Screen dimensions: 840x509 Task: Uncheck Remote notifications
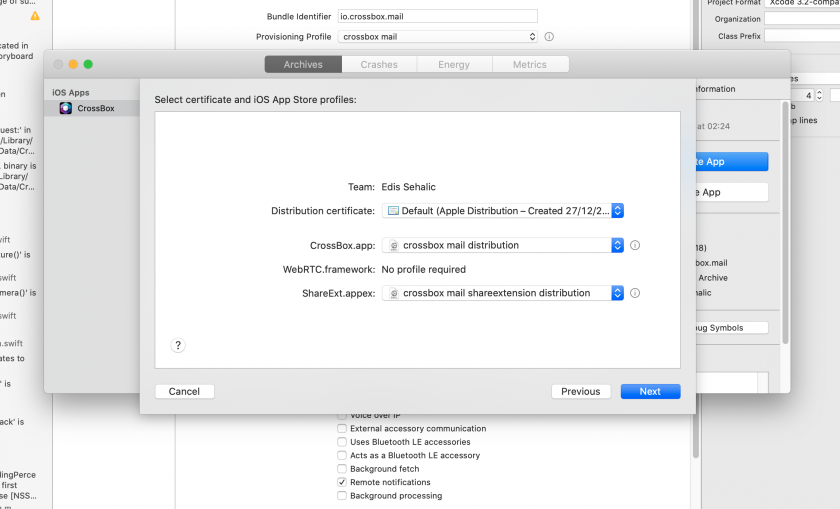click(x=342, y=482)
